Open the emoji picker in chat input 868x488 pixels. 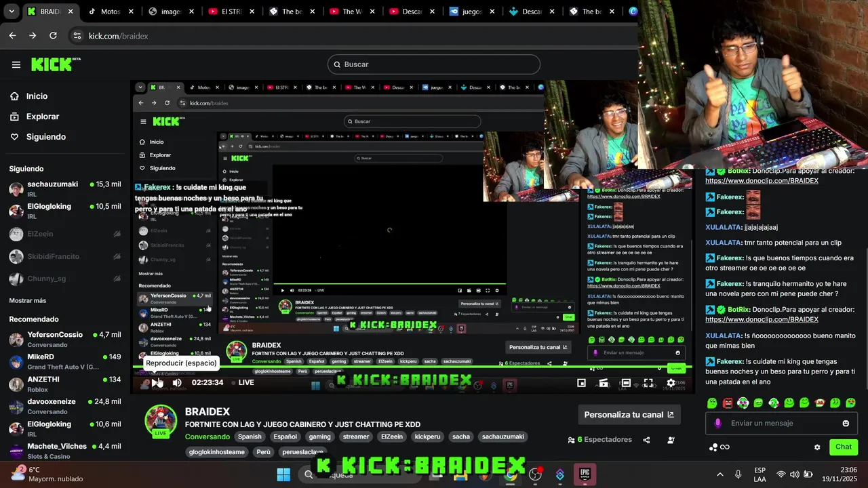tap(846, 424)
